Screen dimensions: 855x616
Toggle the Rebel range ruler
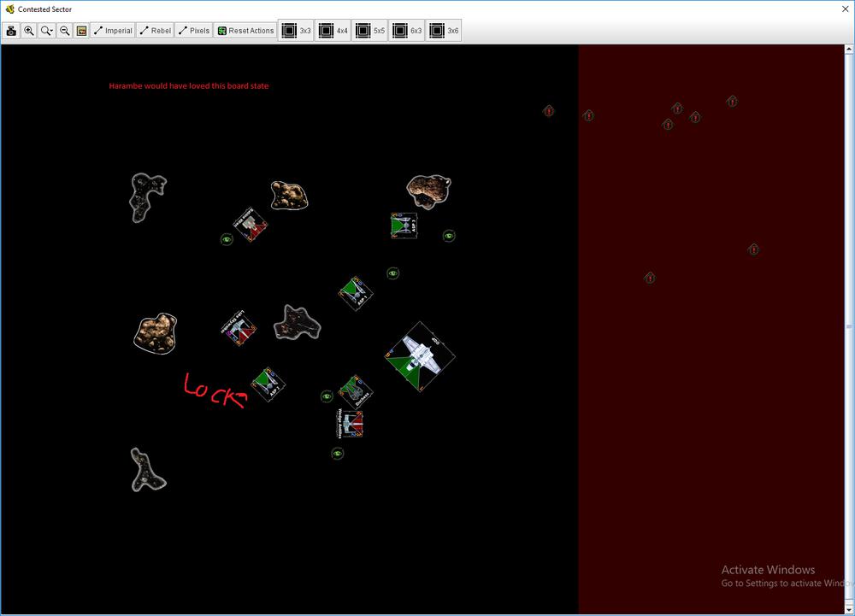[x=155, y=31]
